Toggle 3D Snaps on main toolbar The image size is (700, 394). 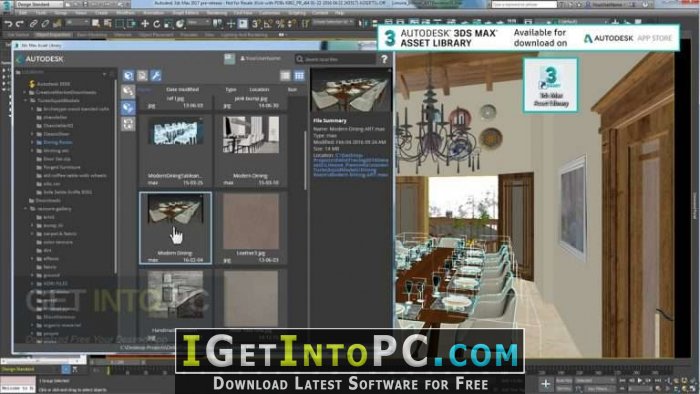pos(256,24)
